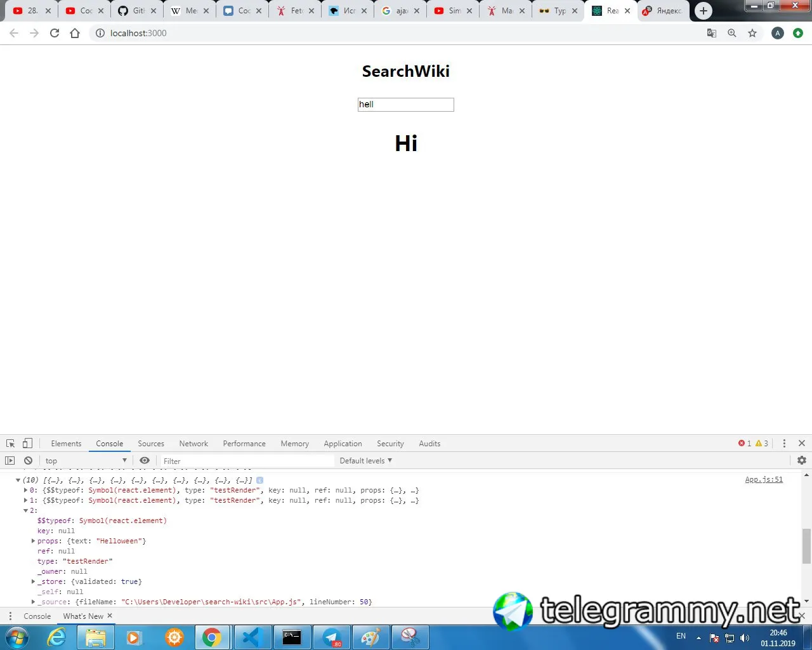Collapse the logged array of 10 items

pyautogui.click(x=18, y=481)
